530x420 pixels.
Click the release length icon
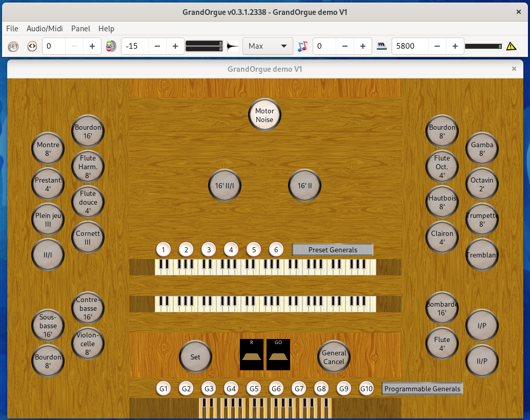pyautogui.click(x=233, y=46)
